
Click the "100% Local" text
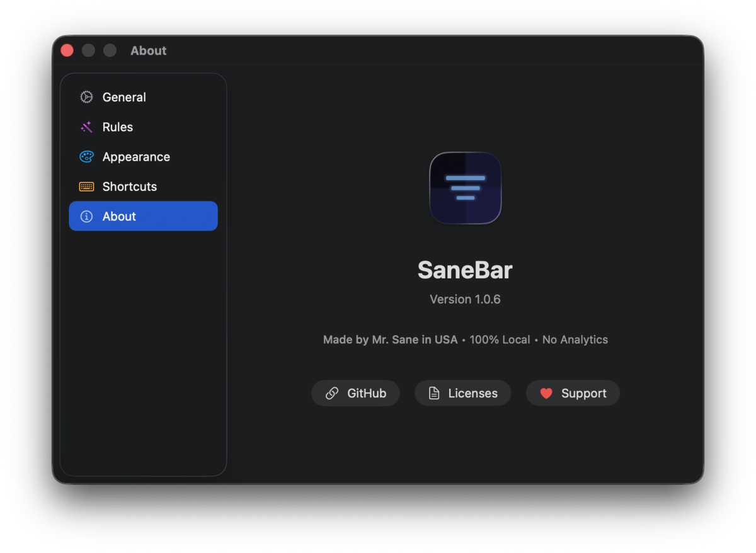click(x=500, y=339)
